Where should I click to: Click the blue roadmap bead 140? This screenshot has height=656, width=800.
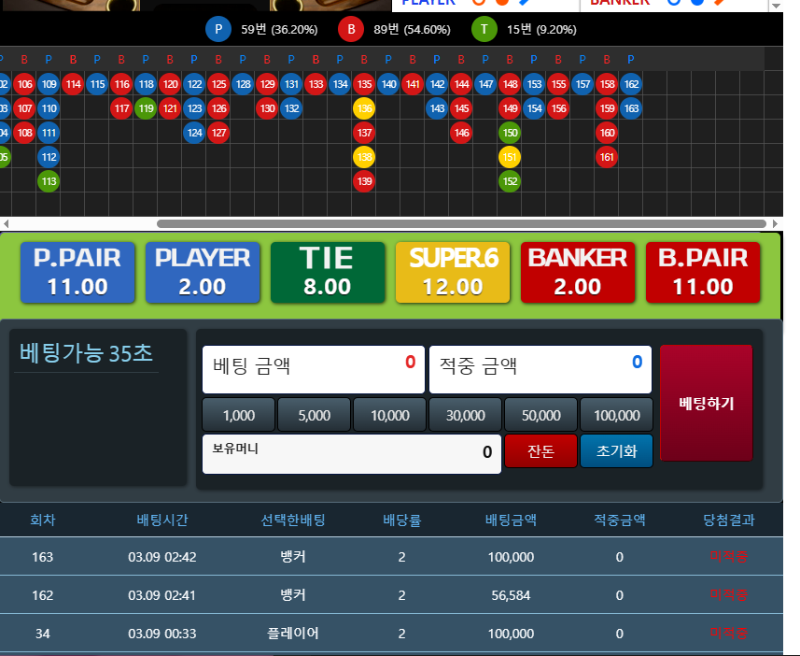(388, 84)
